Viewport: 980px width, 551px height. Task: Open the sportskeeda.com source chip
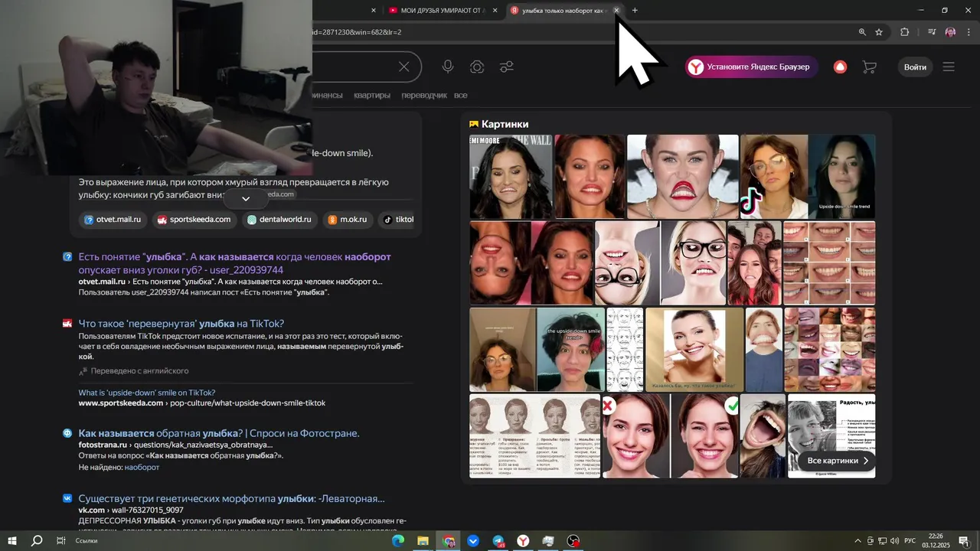(194, 219)
